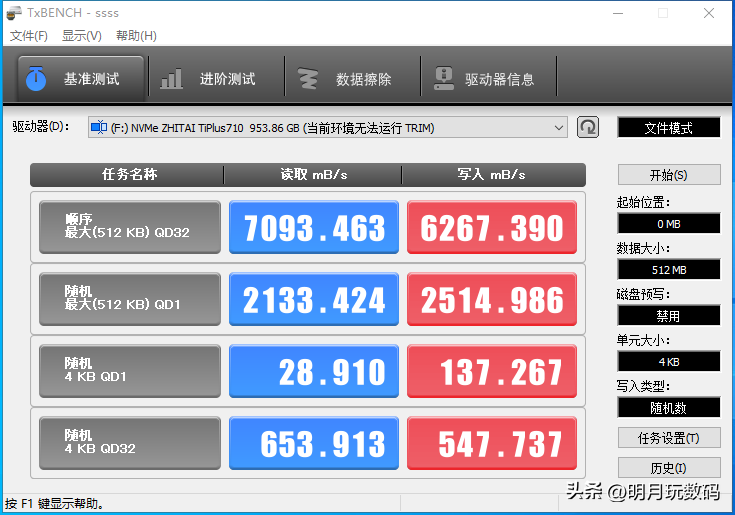This screenshot has width=735, height=515.
Task: Click the TxBENCH title bar app icon
Action: [14, 13]
